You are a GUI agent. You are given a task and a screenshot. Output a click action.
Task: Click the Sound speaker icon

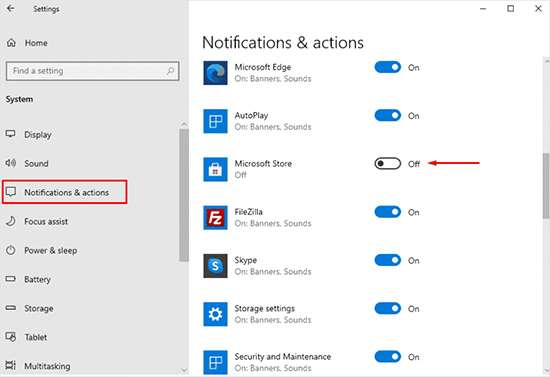(11, 163)
